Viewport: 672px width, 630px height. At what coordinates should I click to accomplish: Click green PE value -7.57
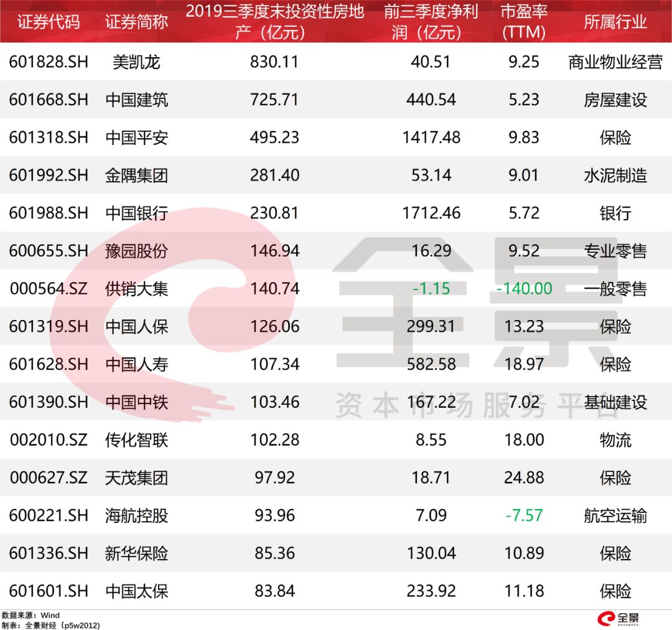pyautogui.click(x=524, y=515)
